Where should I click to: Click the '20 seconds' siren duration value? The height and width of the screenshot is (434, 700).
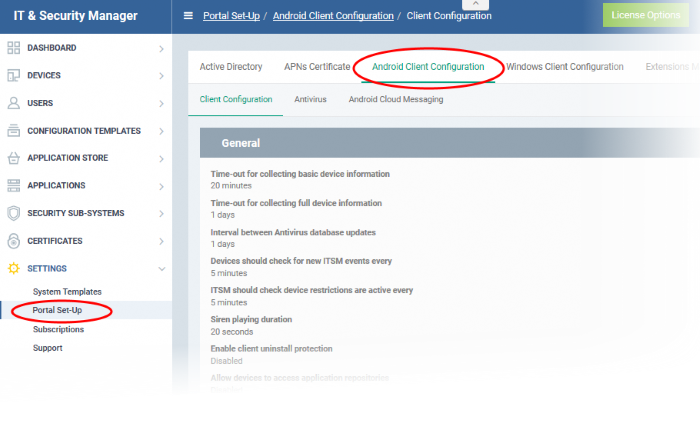tap(232, 332)
